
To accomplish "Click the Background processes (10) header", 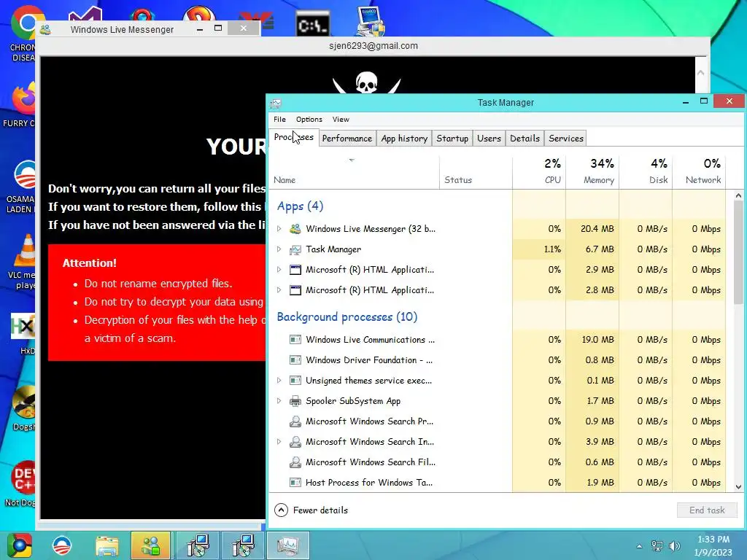I will [x=347, y=316].
